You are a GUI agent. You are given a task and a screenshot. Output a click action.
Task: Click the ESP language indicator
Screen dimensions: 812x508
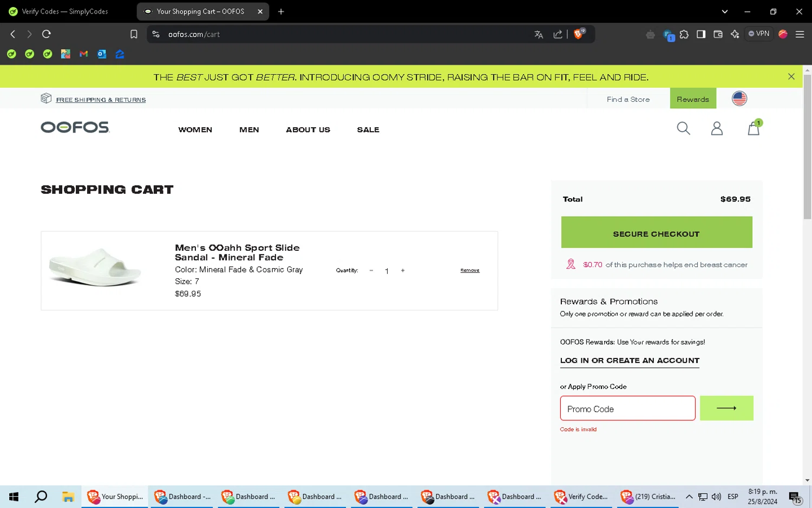click(733, 497)
